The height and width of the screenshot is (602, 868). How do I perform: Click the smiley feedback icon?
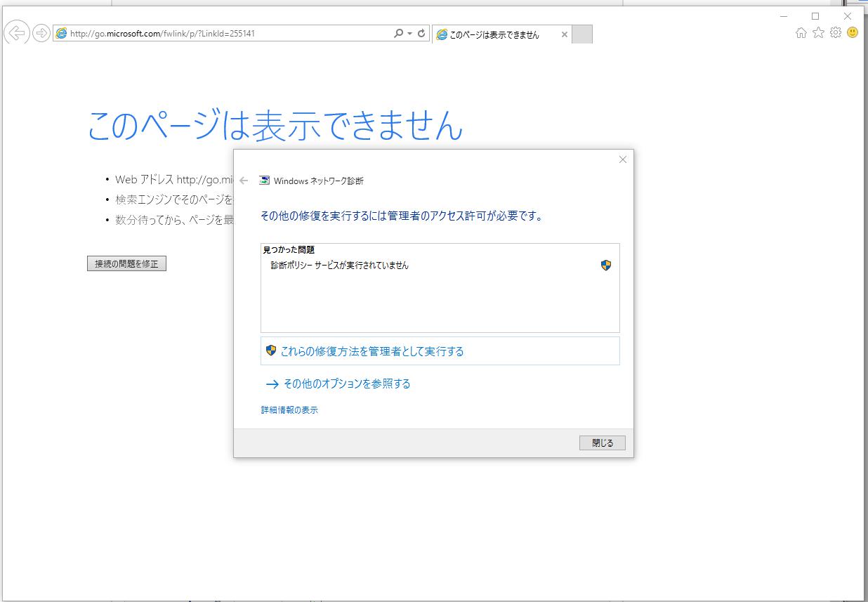[853, 32]
